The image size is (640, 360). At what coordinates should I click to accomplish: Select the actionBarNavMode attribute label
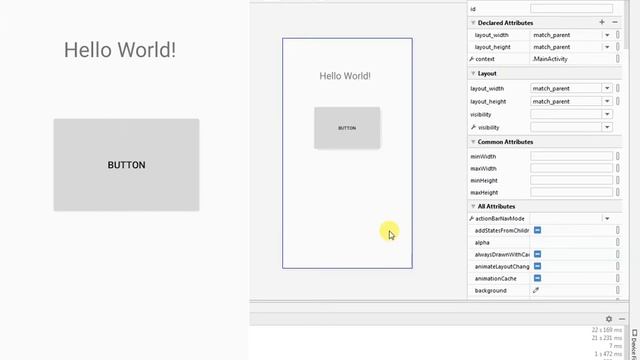pos(500,219)
